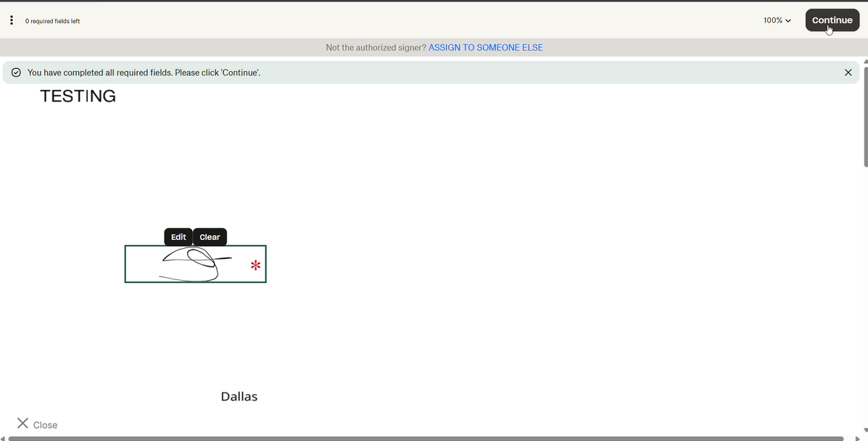The image size is (868, 441).
Task: Expand the 100% zoom level dropdown
Action: (777, 20)
